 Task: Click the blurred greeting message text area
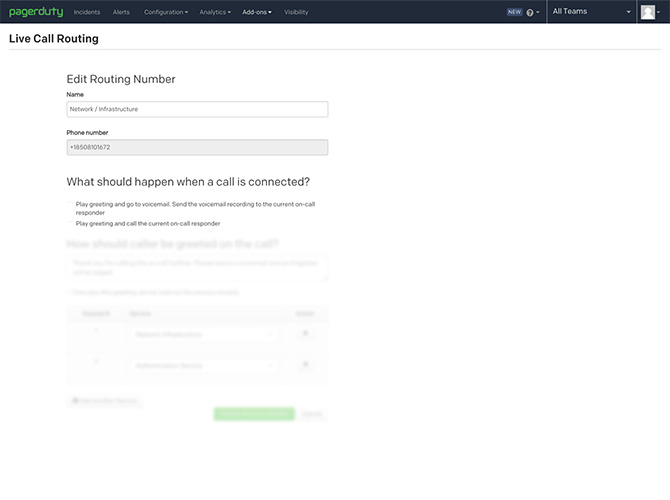point(197,268)
